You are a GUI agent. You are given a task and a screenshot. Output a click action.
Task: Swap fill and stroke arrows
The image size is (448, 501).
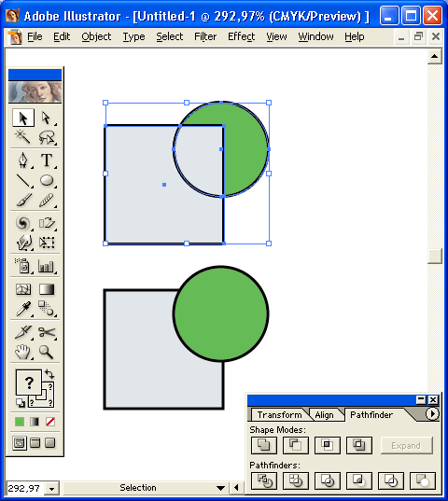click(x=49, y=373)
